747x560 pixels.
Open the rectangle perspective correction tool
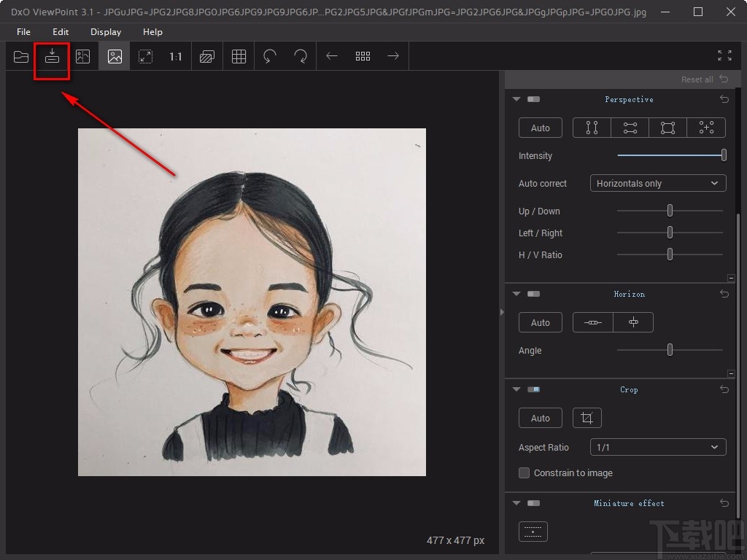667,127
